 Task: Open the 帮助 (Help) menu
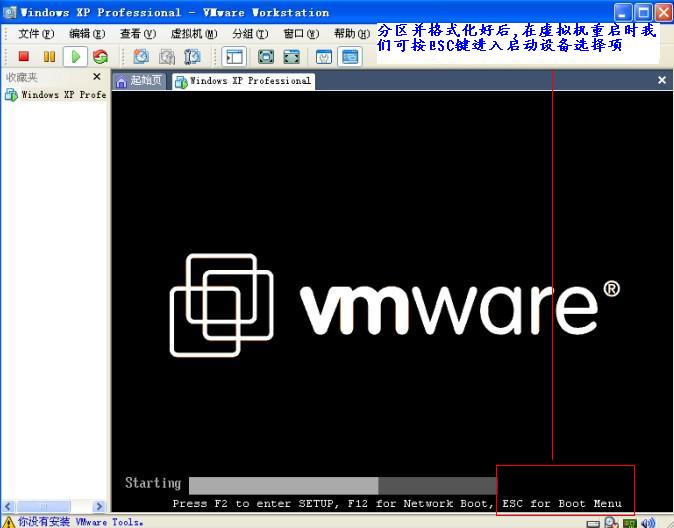(351, 34)
